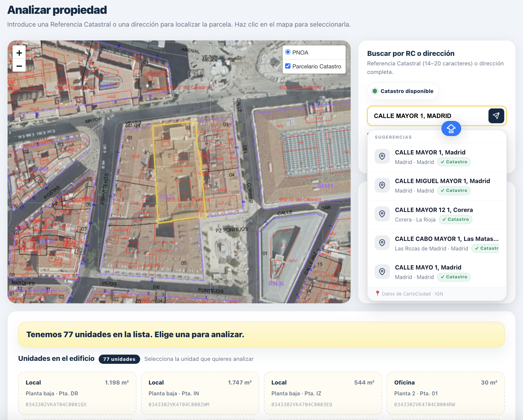523x420 pixels.
Task: Select Local 1.747 m² Pta. IN unit card
Action: click(x=200, y=393)
